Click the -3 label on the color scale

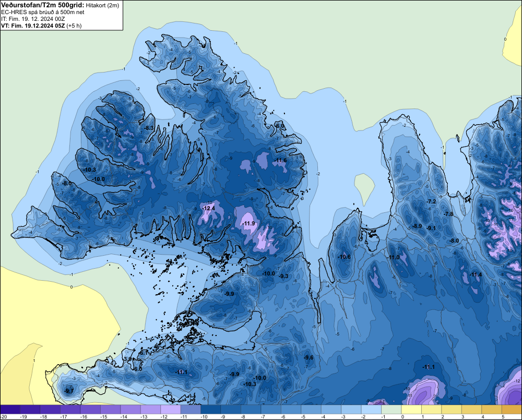click(x=343, y=417)
